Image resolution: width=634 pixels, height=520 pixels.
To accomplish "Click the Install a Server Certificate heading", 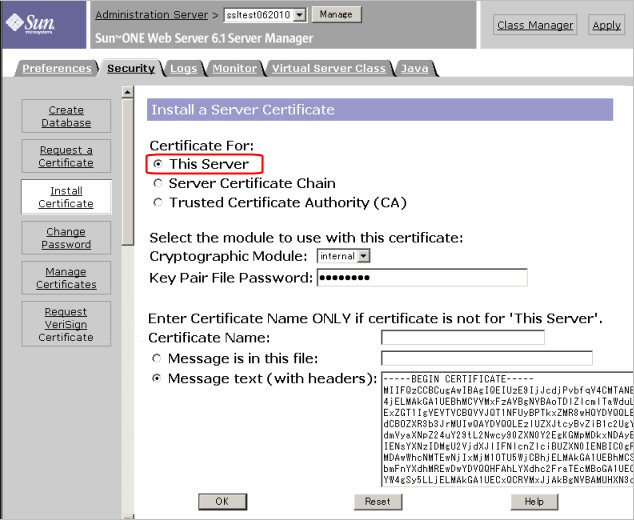I will (243, 110).
